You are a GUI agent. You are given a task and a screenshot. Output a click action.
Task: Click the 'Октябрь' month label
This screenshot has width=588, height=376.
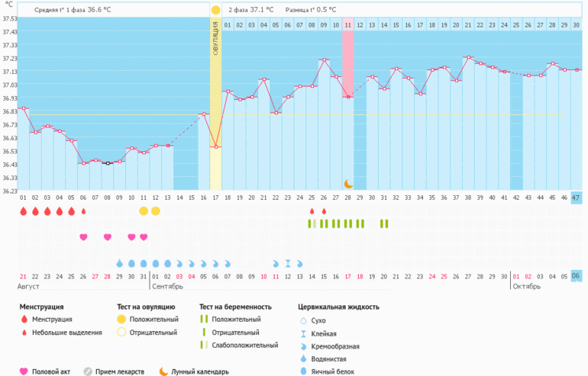point(526,287)
